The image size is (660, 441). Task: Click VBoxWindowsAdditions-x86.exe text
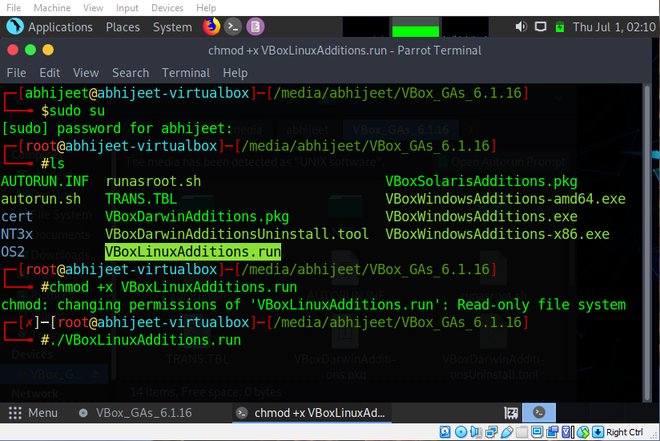(497, 234)
